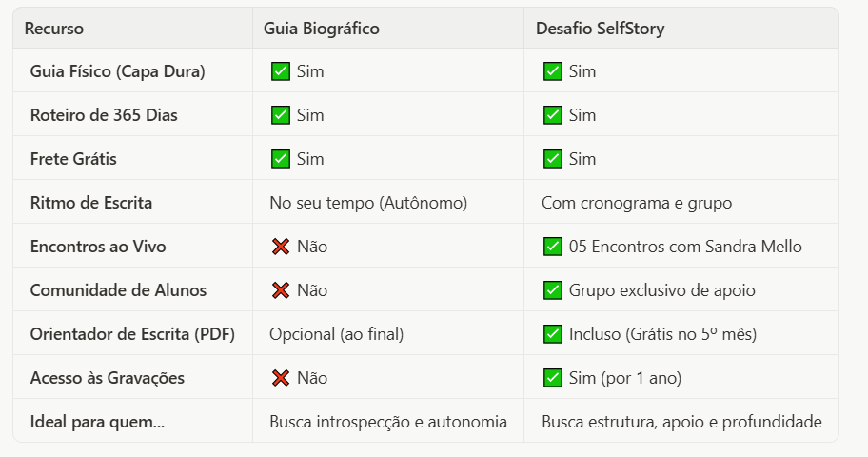Click green checkmark beside Incluso (Grátis no 5º mês)
868x457 pixels.
pos(553,334)
